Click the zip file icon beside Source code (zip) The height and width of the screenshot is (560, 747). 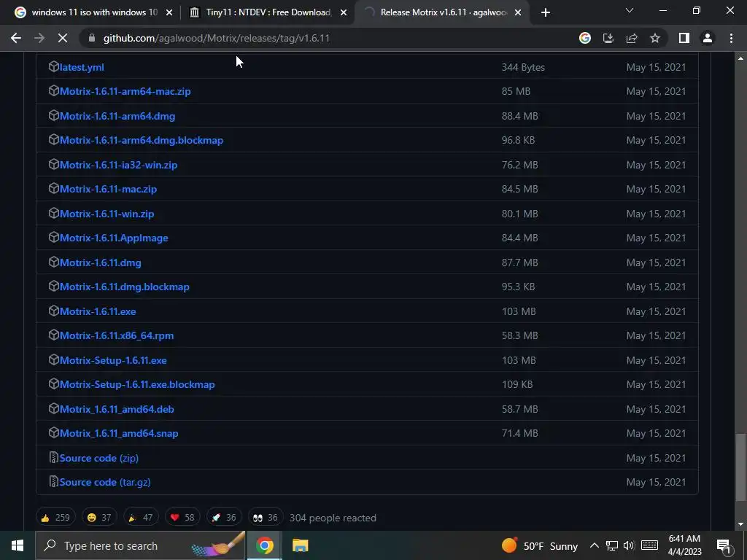[54, 458]
